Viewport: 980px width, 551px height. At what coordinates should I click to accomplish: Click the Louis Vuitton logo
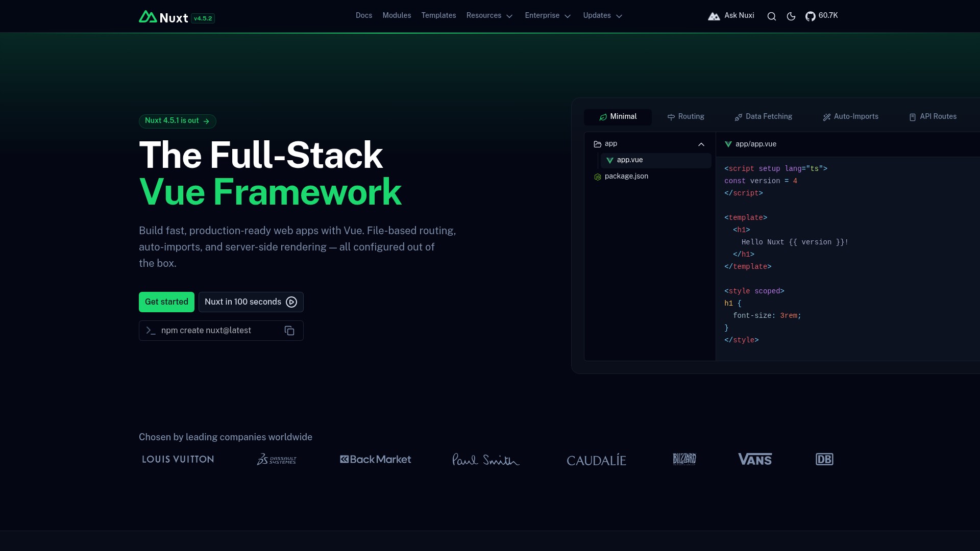(178, 459)
